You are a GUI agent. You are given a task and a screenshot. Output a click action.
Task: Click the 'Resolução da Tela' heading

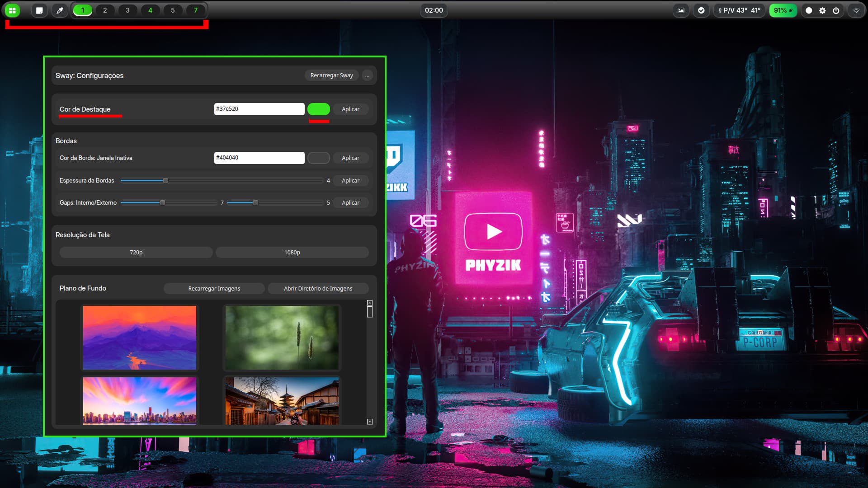click(x=83, y=235)
